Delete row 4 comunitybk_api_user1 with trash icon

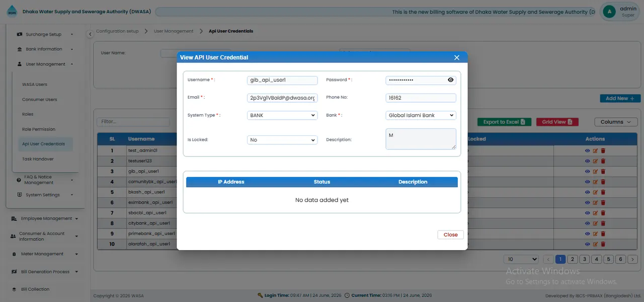603,182
